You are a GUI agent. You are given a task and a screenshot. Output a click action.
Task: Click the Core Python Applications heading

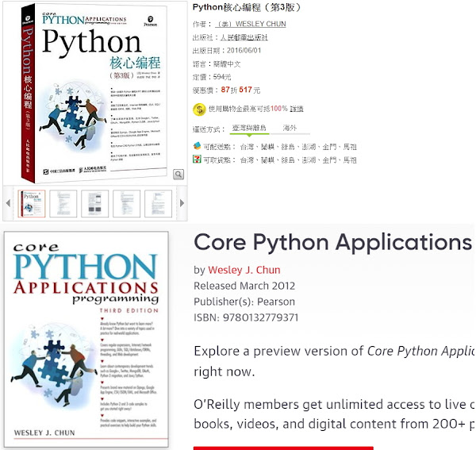(333, 243)
